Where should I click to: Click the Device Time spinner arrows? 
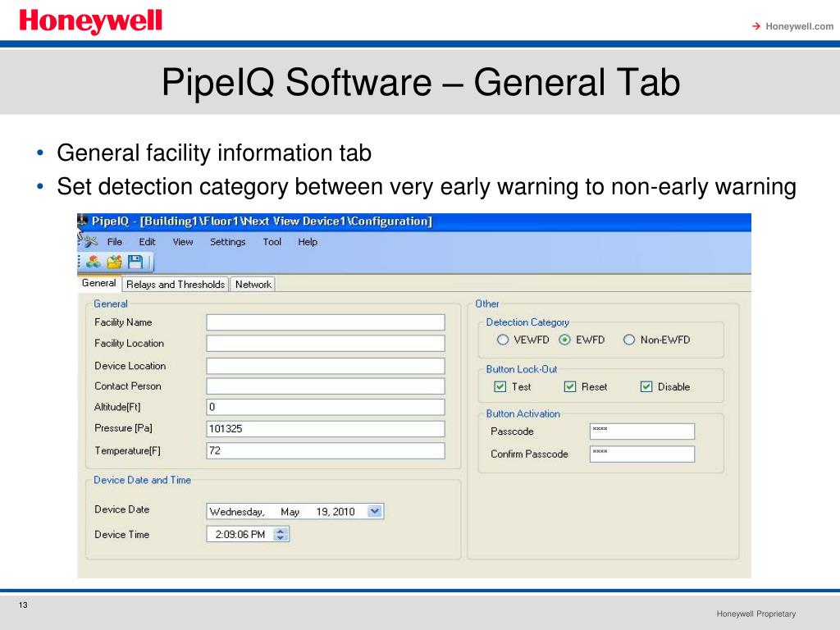[281, 534]
